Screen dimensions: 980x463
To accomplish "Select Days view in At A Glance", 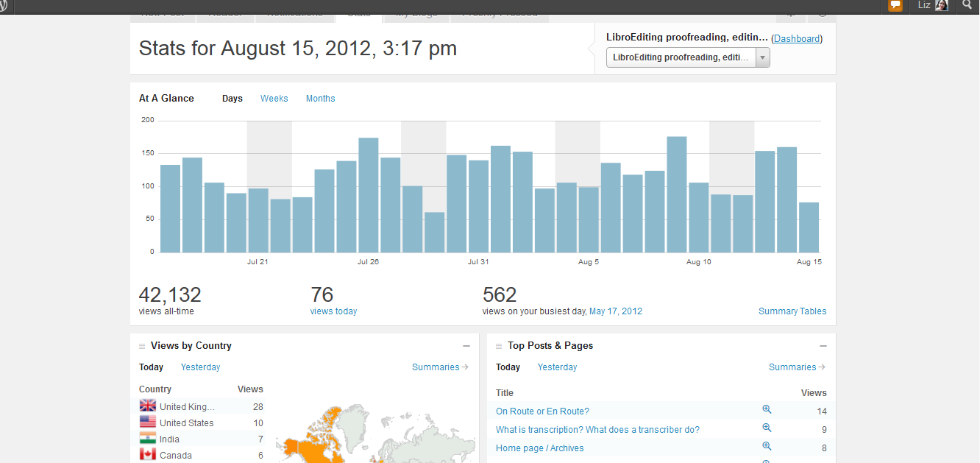I will [x=232, y=99].
